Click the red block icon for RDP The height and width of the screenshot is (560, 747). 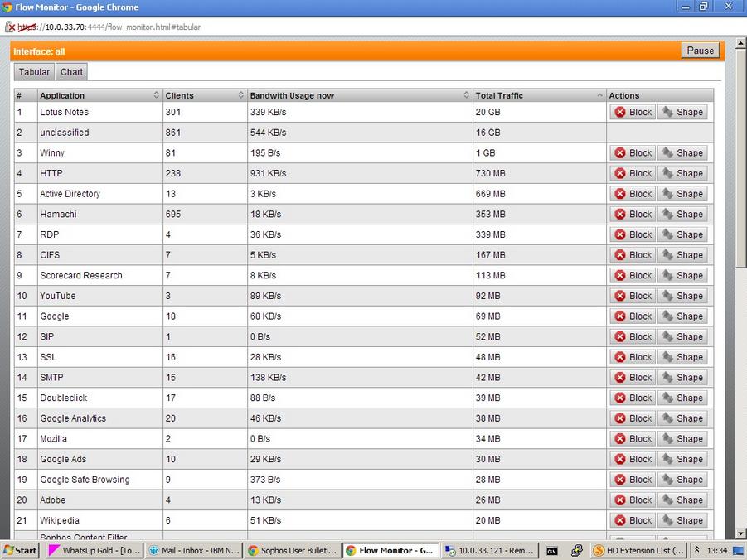620,234
